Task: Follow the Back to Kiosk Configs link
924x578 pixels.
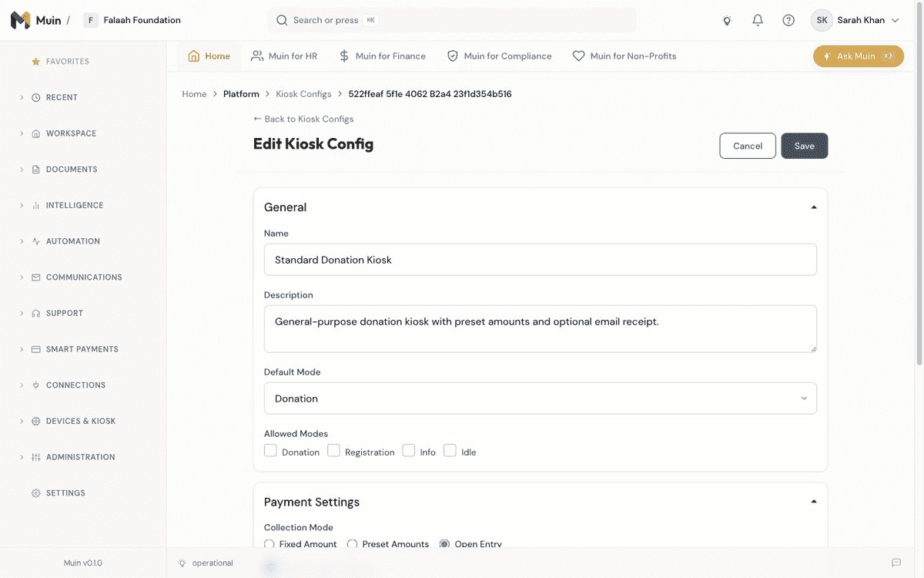Action: click(x=303, y=119)
